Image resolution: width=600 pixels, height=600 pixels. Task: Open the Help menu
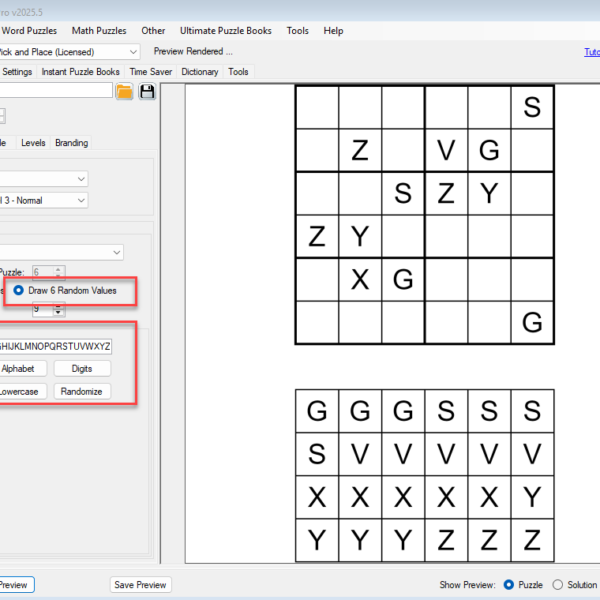point(333,31)
